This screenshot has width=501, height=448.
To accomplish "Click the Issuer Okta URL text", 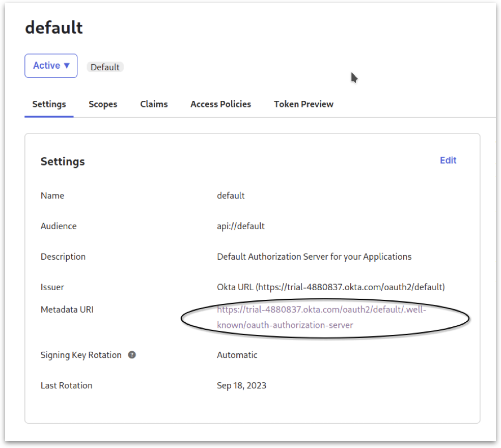I will tap(330, 287).
